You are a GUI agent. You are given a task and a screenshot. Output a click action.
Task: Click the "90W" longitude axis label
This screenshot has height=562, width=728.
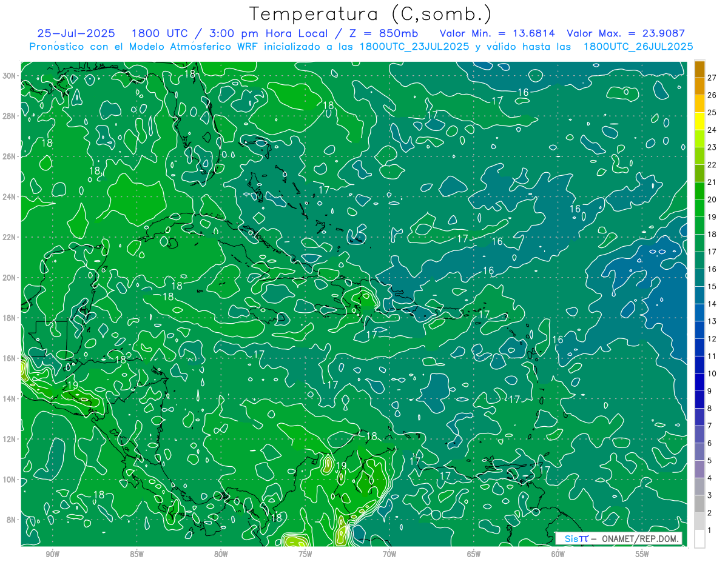coord(53,554)
